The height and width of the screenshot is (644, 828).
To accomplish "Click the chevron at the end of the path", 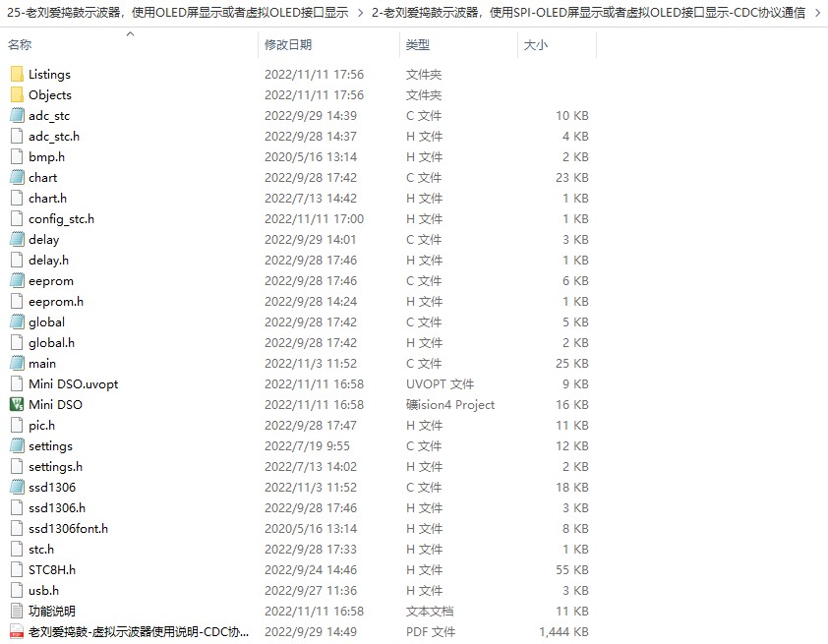I will 819,13.
